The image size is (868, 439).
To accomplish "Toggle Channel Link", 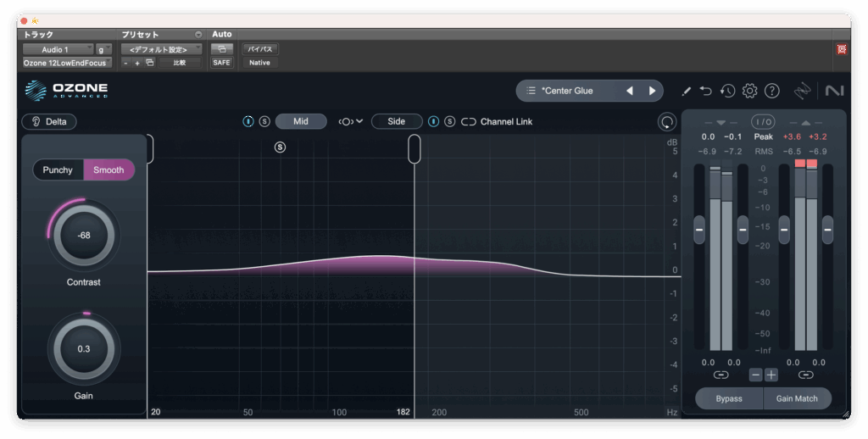I will coord(498,121).
